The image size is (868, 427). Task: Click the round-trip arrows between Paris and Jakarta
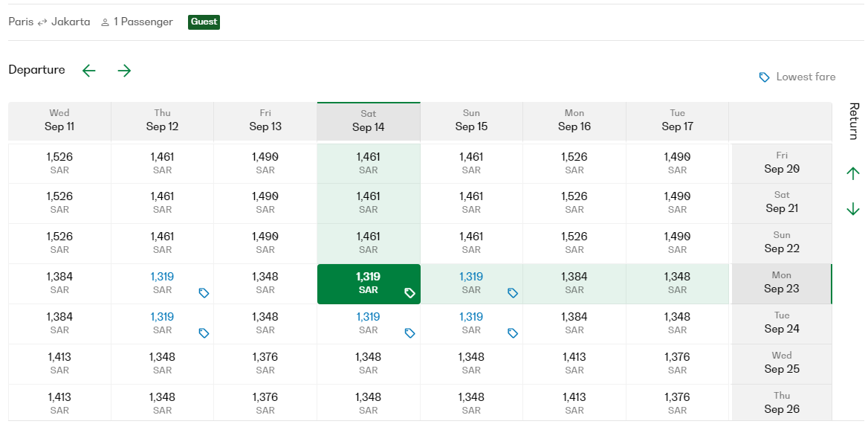tap(42, 23)
